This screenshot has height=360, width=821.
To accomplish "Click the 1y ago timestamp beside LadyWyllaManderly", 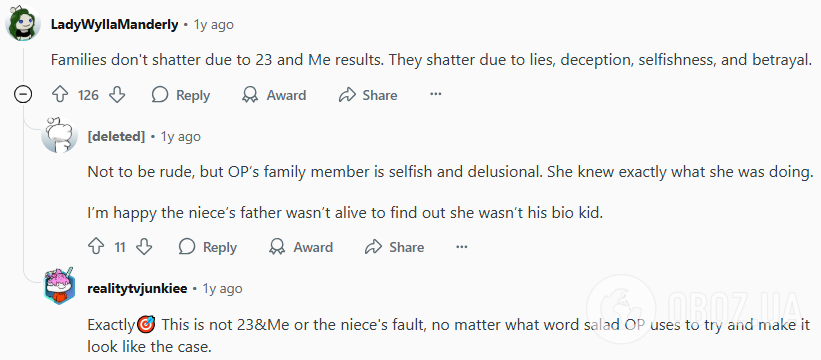I will (214, 24).
